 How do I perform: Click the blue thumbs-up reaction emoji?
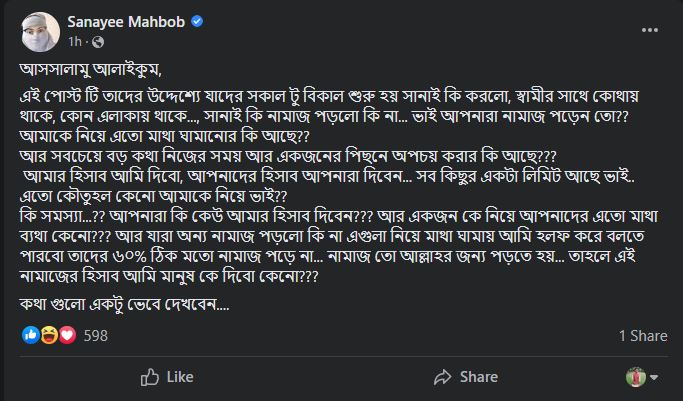click(30, 335)
